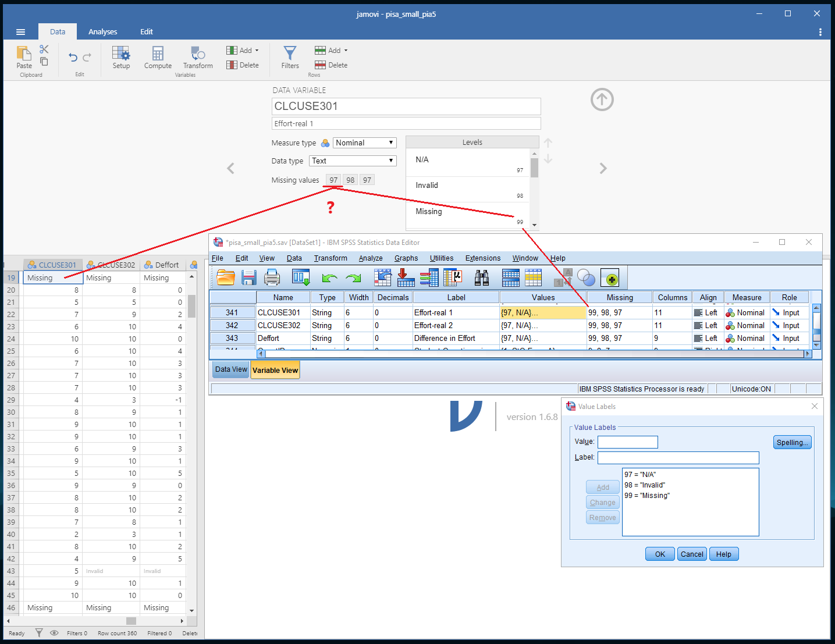Click SPSS Recall recent dialogs icon
Viewport: 835px width, 644px height.
[x=301, y=278]
